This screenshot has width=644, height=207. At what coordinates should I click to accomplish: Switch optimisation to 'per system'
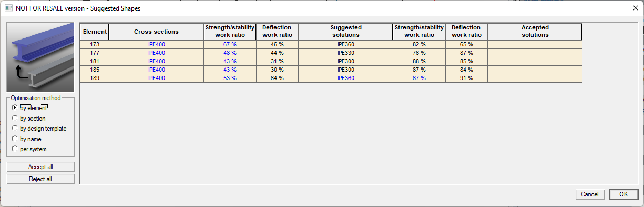[29, 149]
